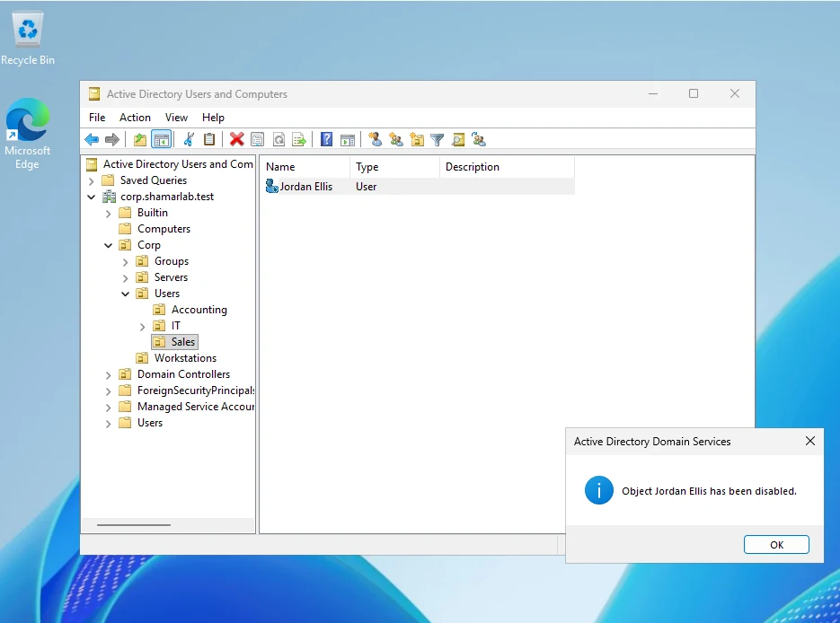Click the Export List toolbar icon
Viewport: 840px width, 623px height.
tap(299, 140)
